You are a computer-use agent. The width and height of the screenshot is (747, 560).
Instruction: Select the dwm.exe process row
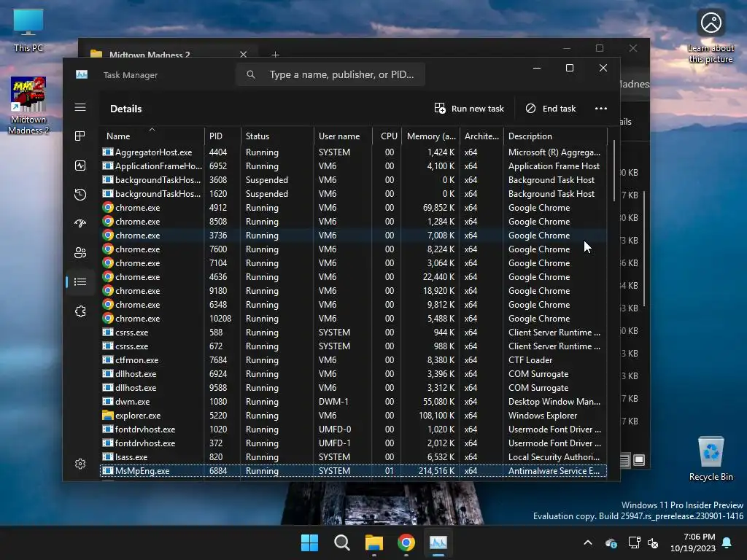[353, 402]
